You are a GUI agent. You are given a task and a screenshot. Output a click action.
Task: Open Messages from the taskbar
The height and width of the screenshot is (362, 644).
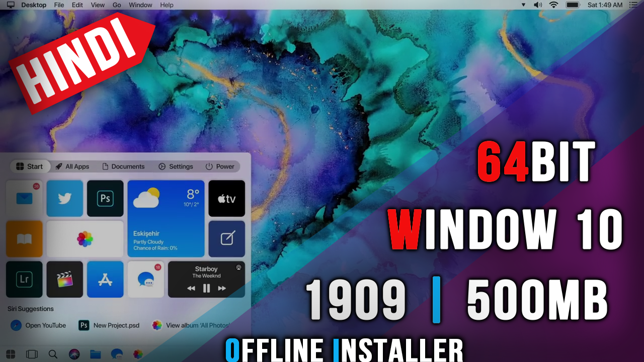coord(117,354)
